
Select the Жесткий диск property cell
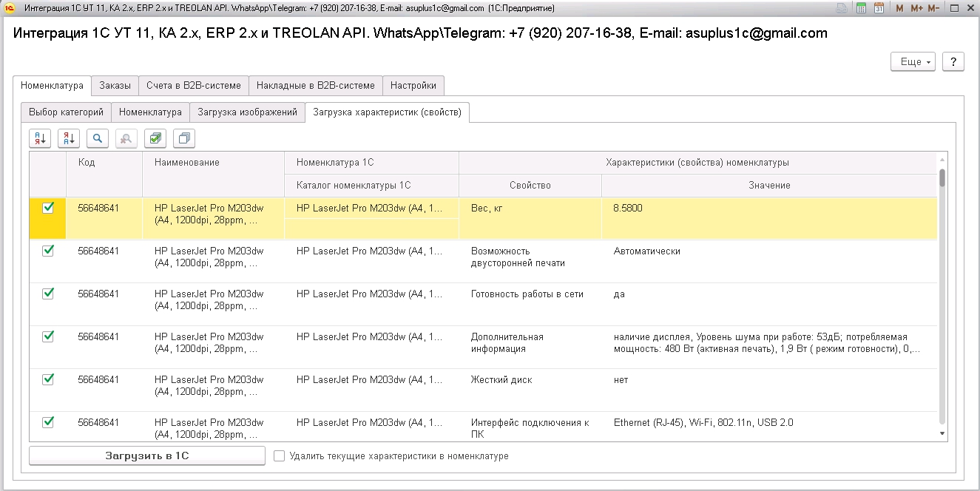click(530, 390)
